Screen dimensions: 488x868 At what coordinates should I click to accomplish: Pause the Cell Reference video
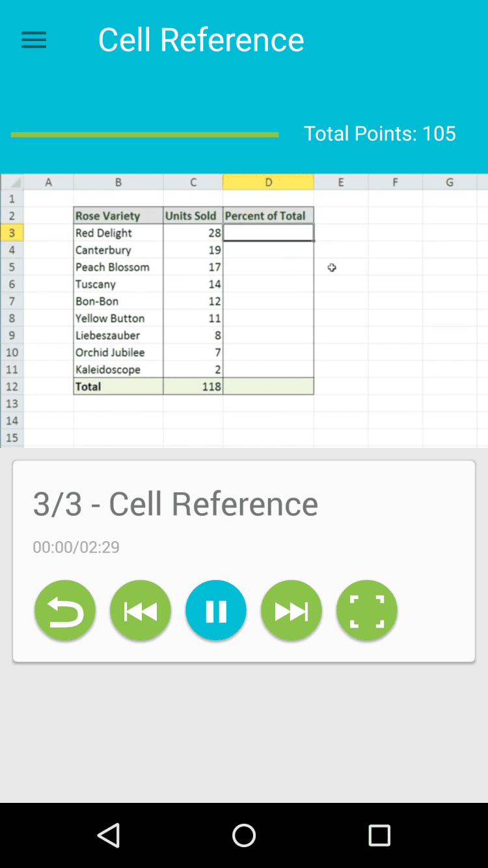pos(216,611)
